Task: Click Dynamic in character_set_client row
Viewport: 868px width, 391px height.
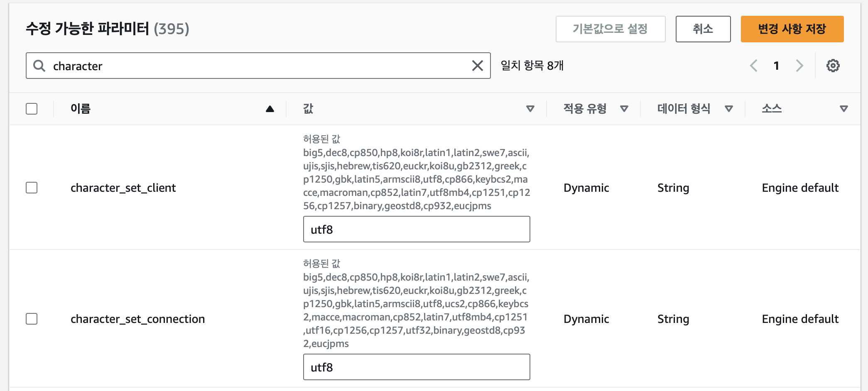Action: (586, 188)
